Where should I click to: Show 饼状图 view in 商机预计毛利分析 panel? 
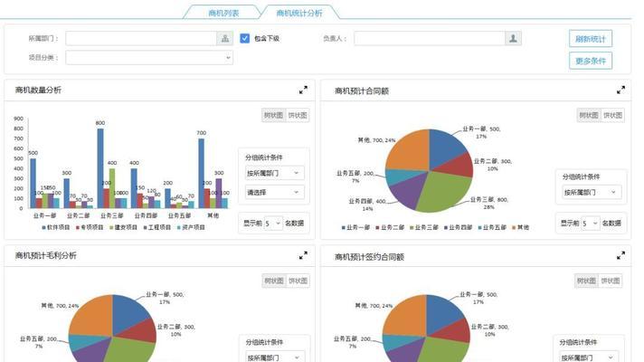tap(298, 281)
